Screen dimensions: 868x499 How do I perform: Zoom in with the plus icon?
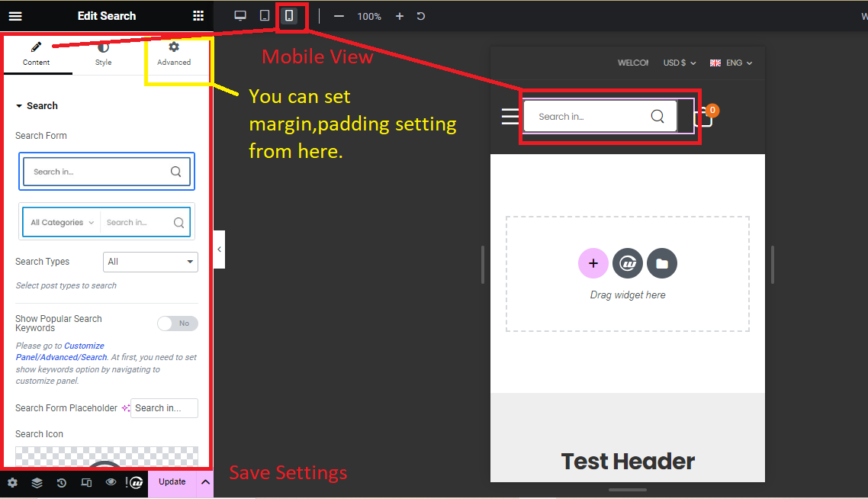point(400,16)
